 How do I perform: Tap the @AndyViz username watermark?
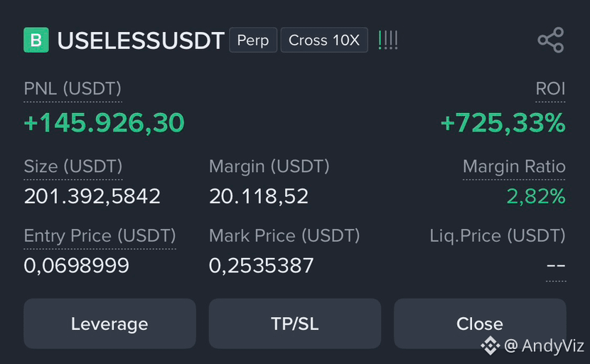click(x=543, y=346)
